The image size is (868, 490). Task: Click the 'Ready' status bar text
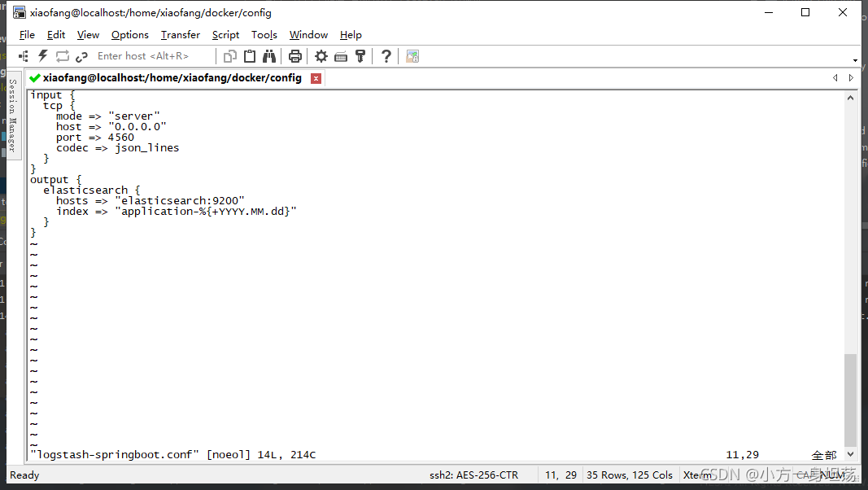point(24,475)
